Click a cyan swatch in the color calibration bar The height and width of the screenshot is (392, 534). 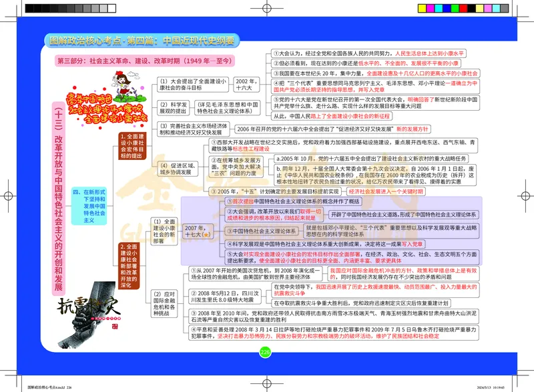(439, 7)
